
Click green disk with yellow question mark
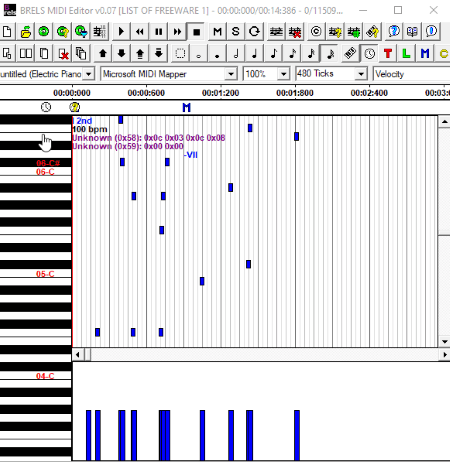pos(63,32)
